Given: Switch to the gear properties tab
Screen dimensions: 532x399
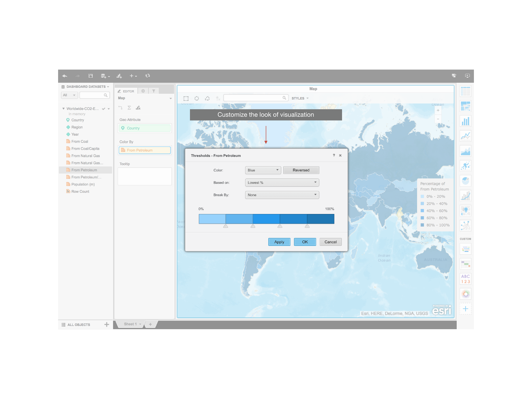Looking at the screenshot, I should 143,91.
